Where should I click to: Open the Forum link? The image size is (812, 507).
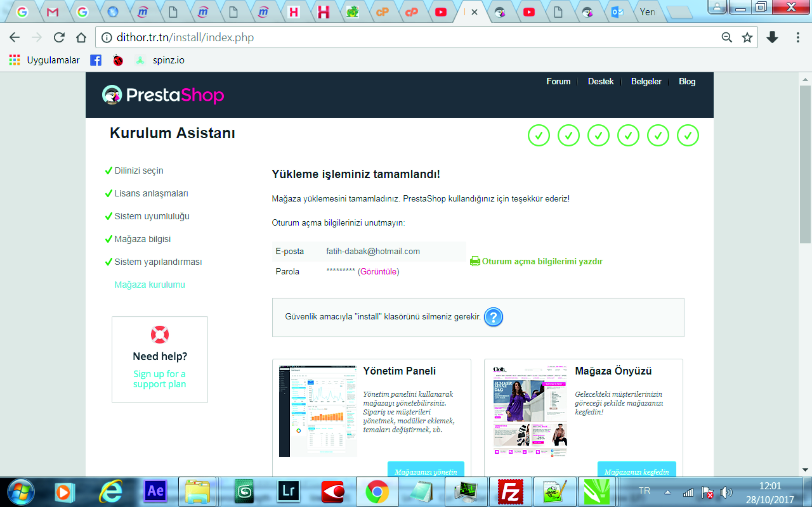pos(558,82)
